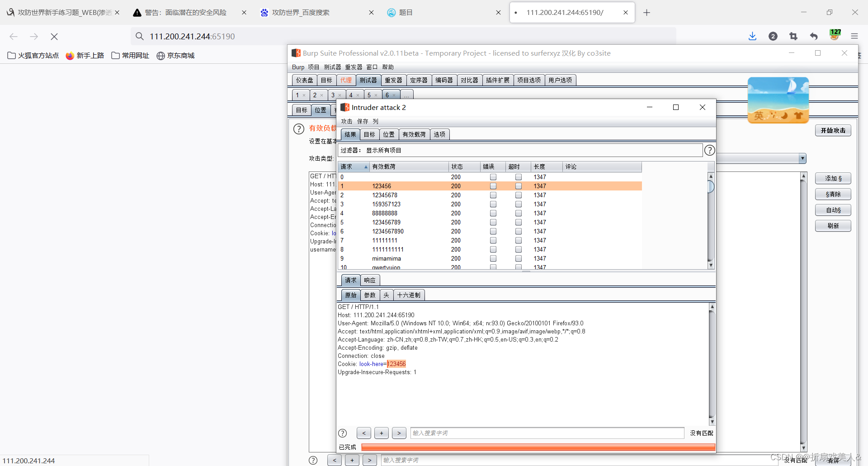The image size is (868, 466).
Task: Close Burp Intruder tab number 4
Action: coord(358,95)
